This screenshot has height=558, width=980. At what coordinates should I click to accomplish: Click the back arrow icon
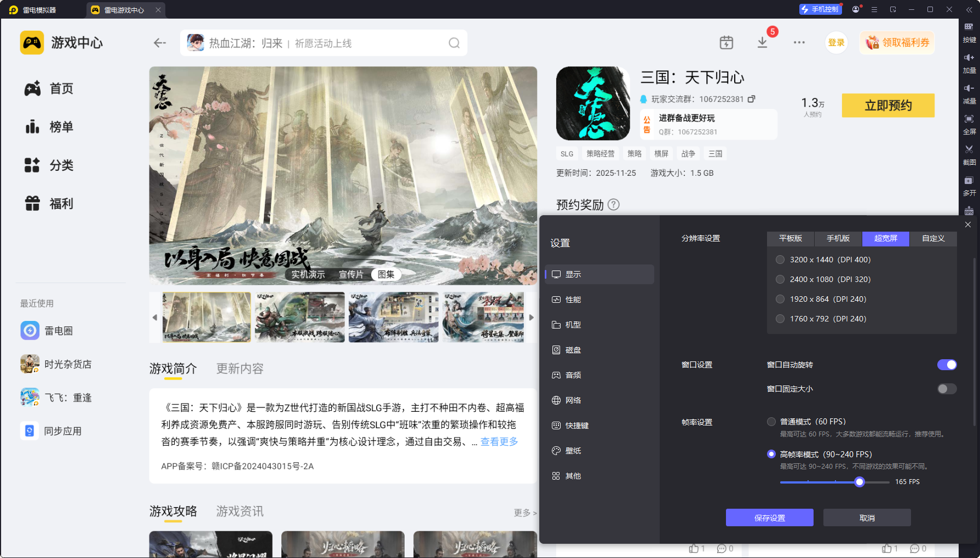point(159,43)
